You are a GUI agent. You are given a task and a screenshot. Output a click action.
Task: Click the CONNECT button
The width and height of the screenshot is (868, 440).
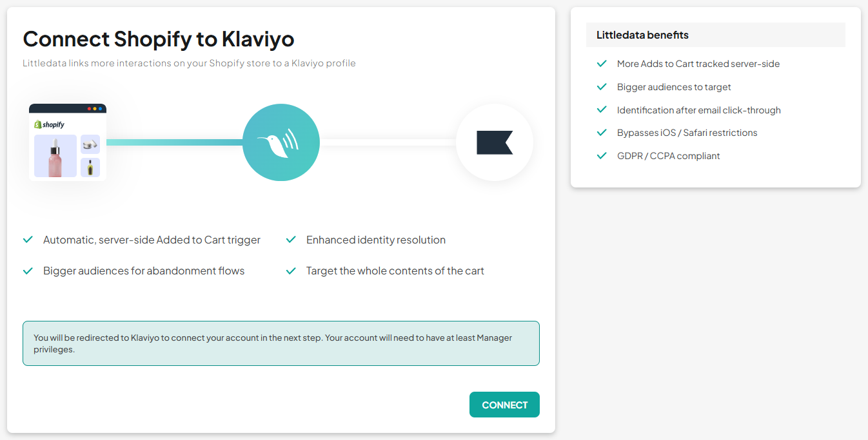tap(504, 405)
